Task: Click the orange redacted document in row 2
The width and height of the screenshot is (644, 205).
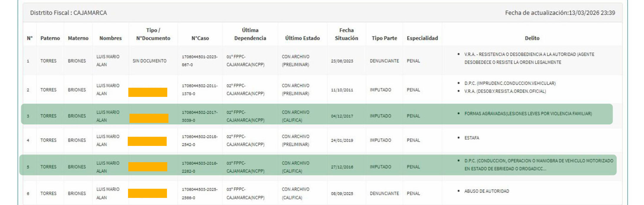Action: pos(148,92)
